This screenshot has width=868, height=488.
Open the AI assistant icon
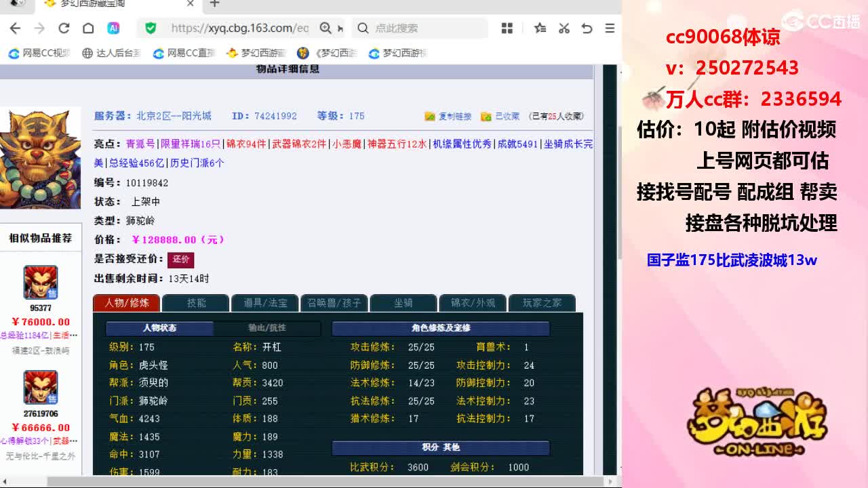tap(113, 28)
